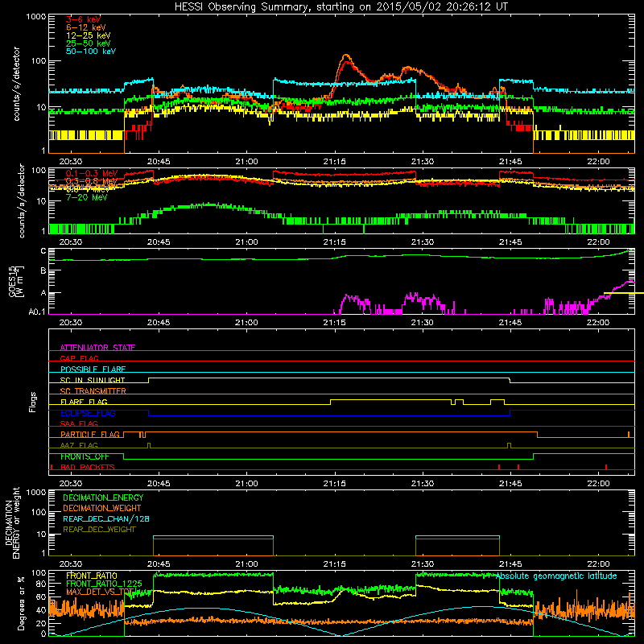644x644 pixels.
Task: Click the FRONT_RATIO_1225 legend label
Action: click(x=105, y=584)
